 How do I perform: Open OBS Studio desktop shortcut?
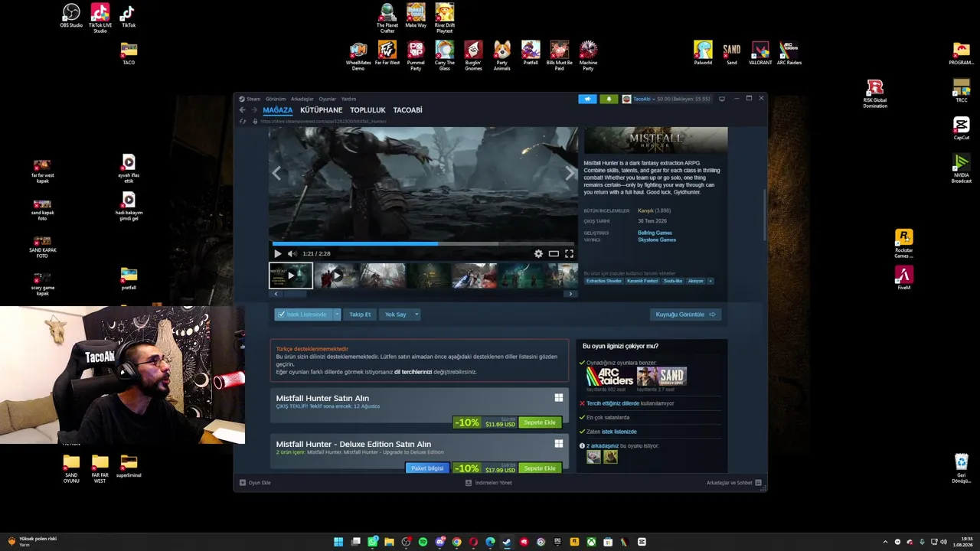point(71,15)
